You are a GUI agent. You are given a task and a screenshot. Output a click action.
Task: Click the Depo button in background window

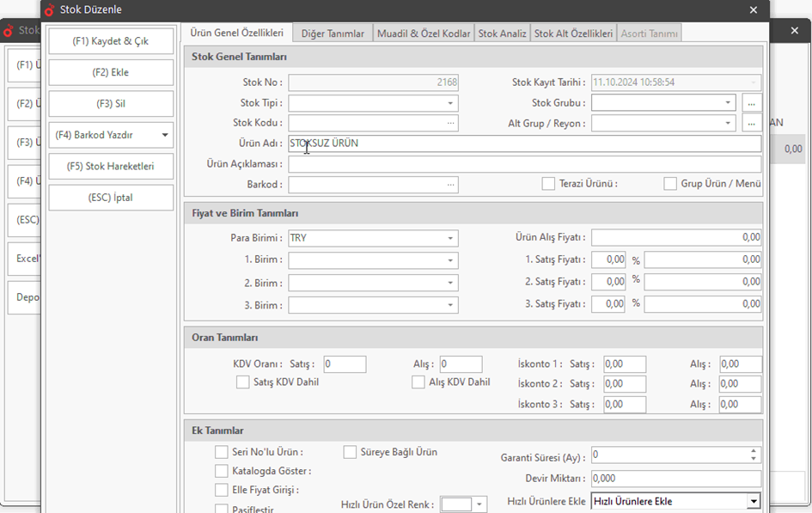point(24,297)
